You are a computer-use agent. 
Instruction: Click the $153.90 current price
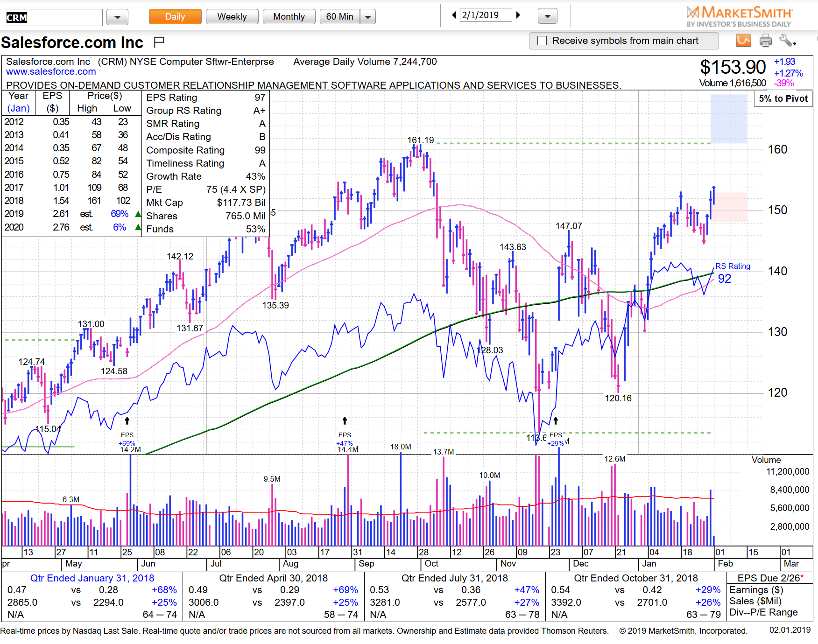[x=733, y=67]
